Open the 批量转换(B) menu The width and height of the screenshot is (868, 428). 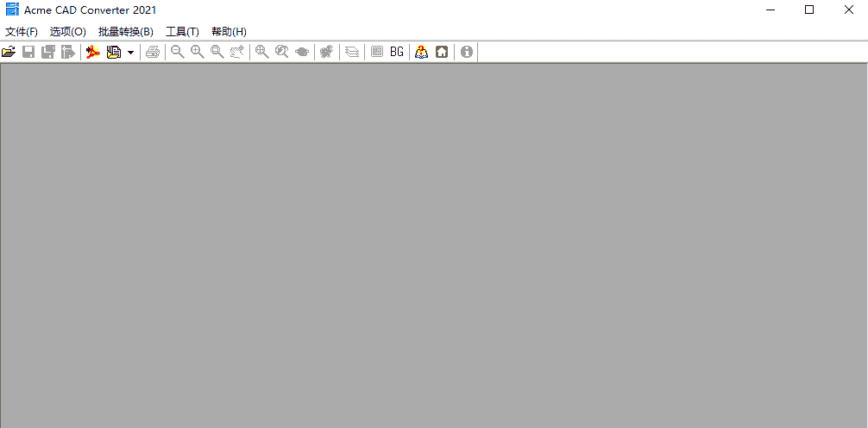click(x=126, y=32)
